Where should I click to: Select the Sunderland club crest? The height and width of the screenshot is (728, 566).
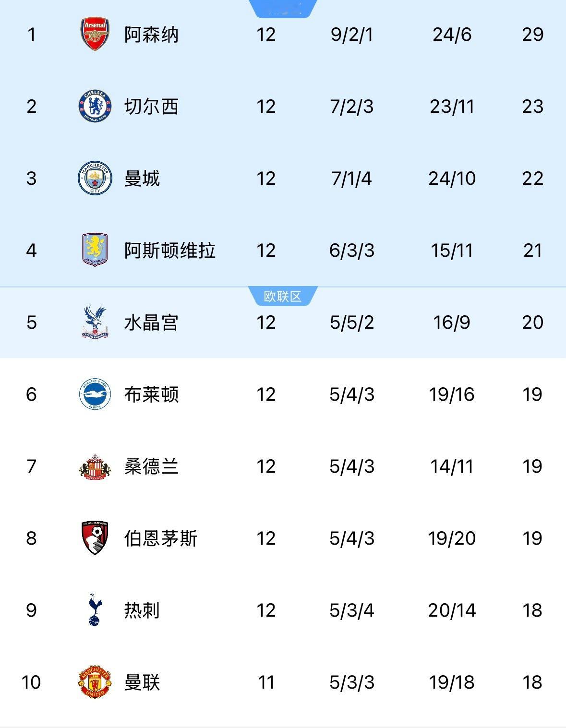click(95, 466)
